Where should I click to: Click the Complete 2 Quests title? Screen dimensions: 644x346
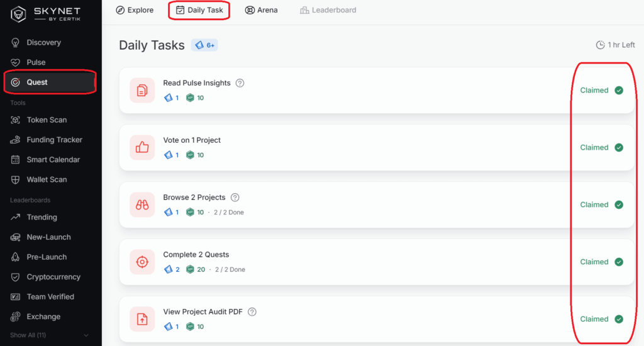(196, 255)
